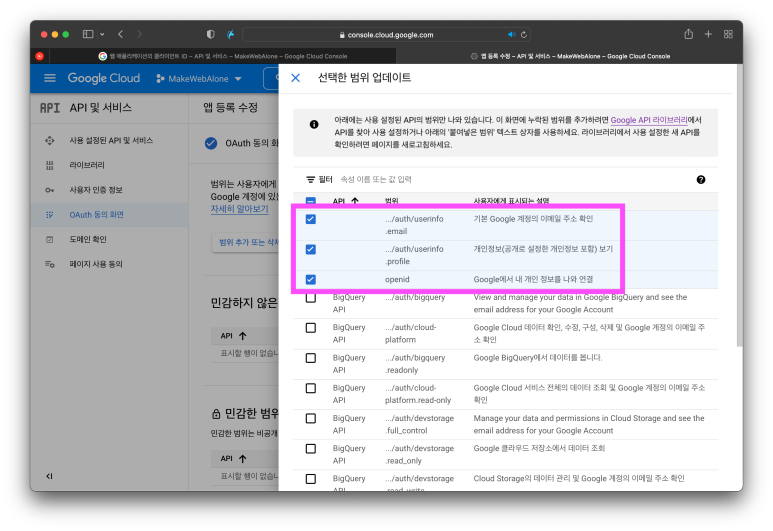Go back with Safari back arrow
Viewport: 773px width, 531px height.
click(x=120, y=34)
